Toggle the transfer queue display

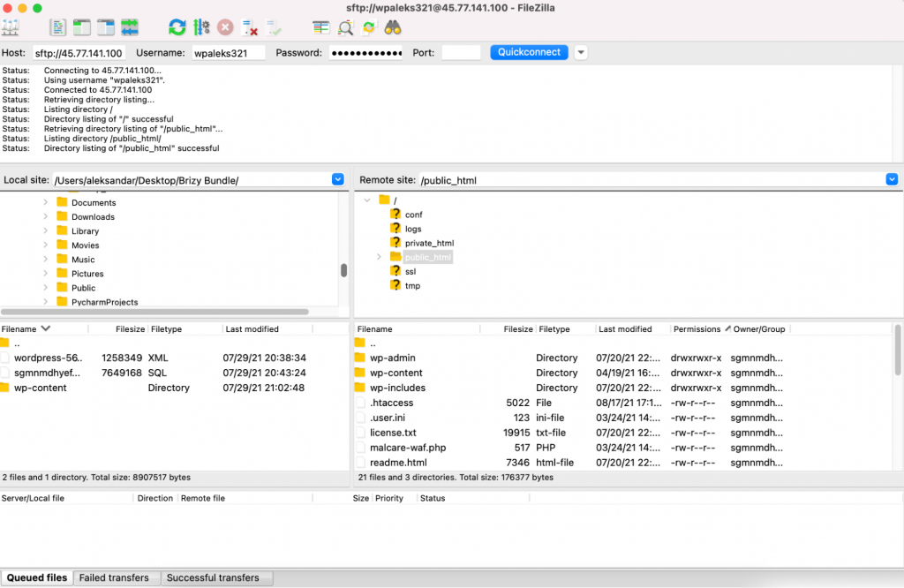click(x=130, y=27)
